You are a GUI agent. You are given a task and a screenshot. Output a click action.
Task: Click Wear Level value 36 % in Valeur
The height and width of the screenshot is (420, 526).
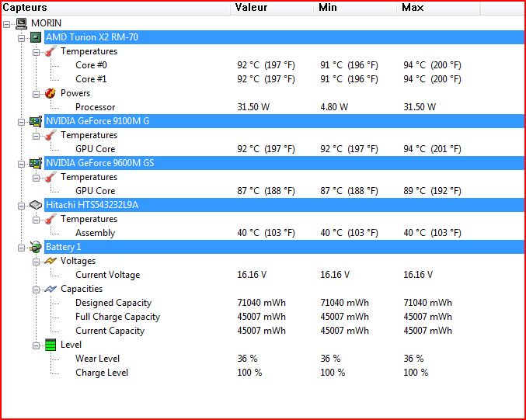(247, 359)
